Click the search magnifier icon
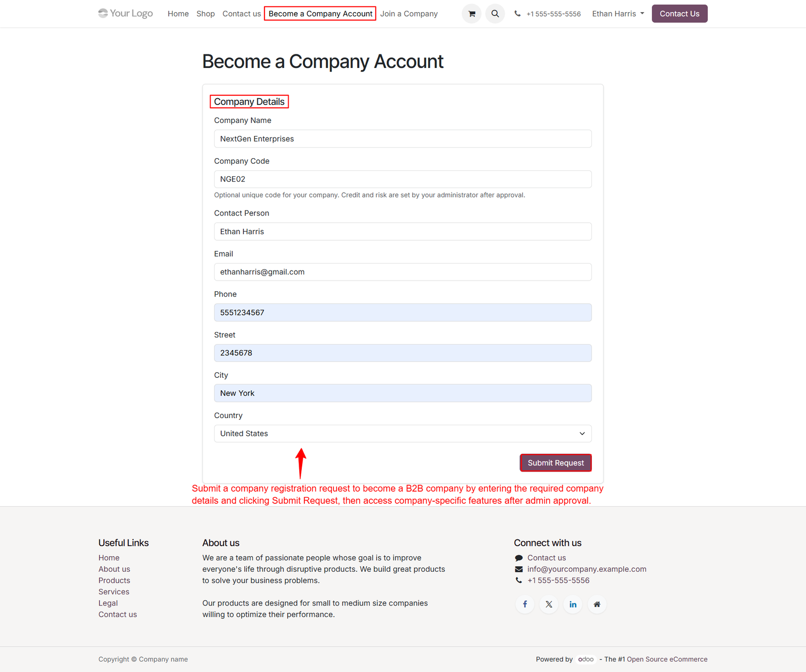This screenshot has width=806, height=672. [495, 14]
